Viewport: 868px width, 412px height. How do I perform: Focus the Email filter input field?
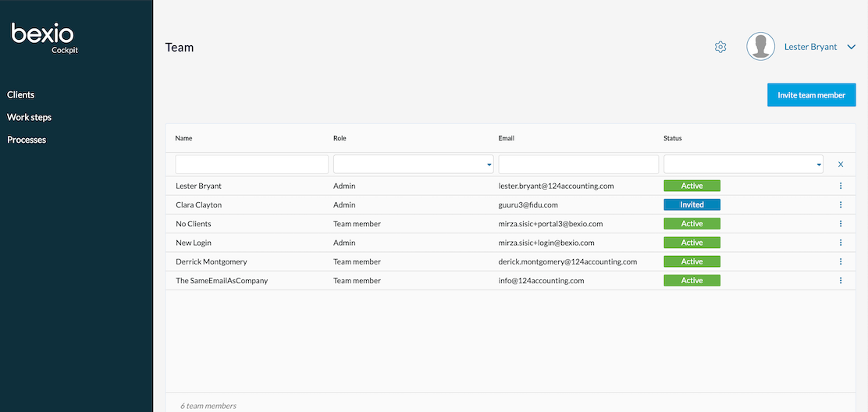pyautogui.click(x=578, y=164)
